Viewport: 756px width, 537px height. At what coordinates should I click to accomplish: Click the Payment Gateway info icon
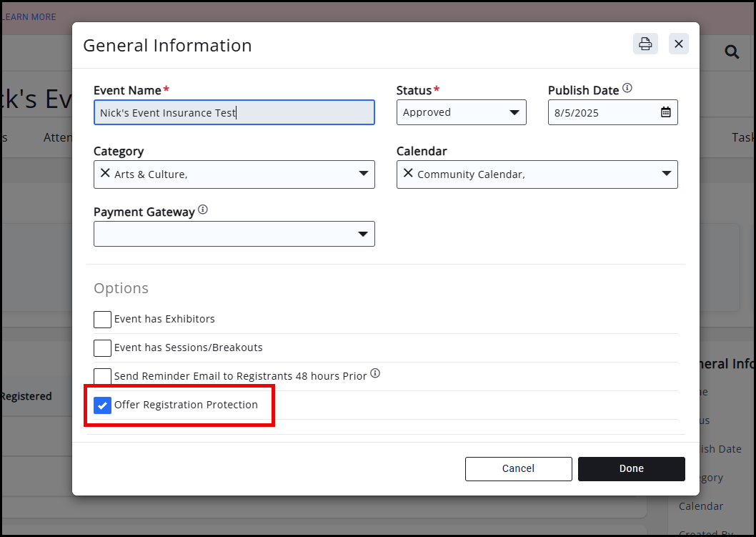pyautogui.click(x=203, y=210)
